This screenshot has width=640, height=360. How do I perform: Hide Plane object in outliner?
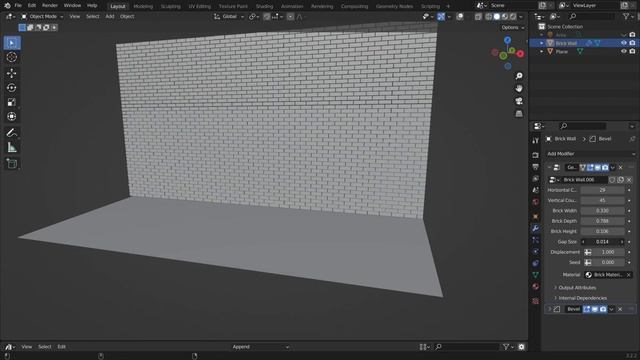click(x=624, y=51)
